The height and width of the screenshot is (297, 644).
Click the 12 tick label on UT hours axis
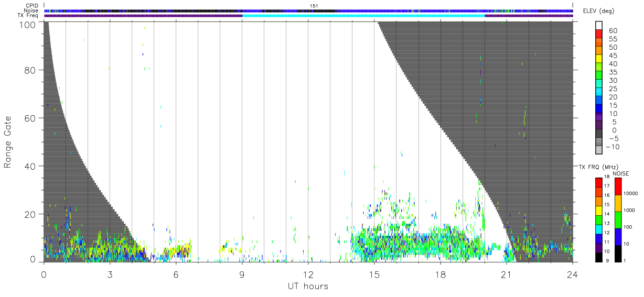point(308,274)
